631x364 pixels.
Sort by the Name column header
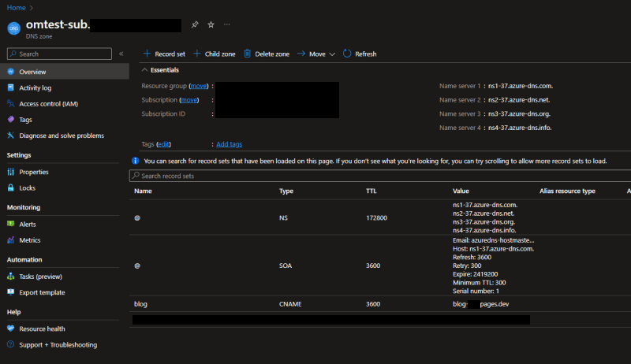[143, 191]
